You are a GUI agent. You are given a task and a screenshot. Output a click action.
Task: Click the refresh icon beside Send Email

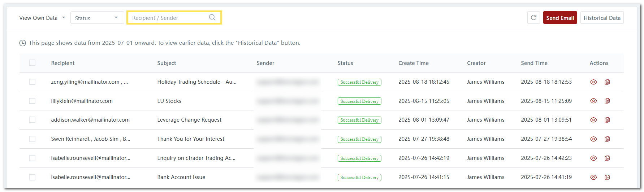point(533,18)
